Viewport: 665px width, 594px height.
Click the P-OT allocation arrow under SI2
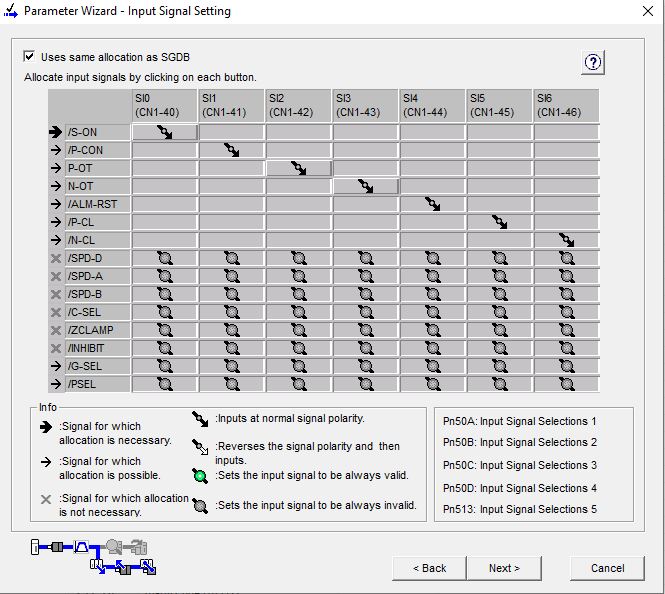[299, 168]
